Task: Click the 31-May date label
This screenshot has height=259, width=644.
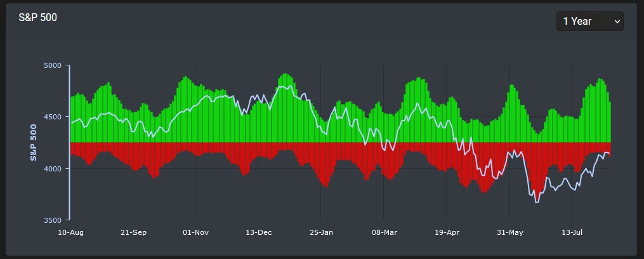Action: pos(509,233)
